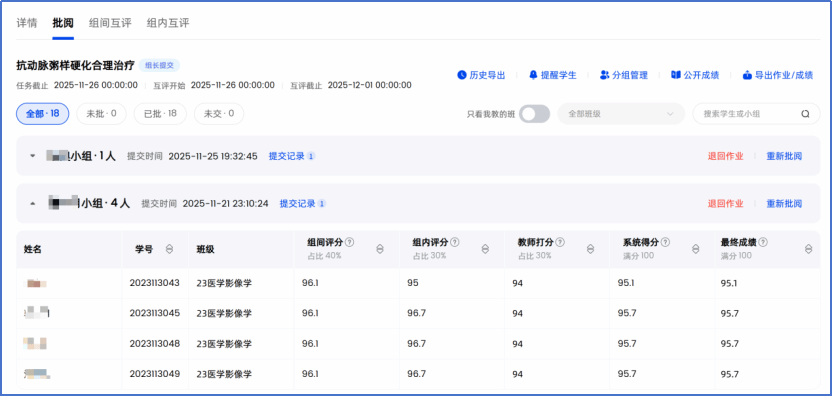Open the 组内互评 tab
832x397 pixels.
click(168, 23)
